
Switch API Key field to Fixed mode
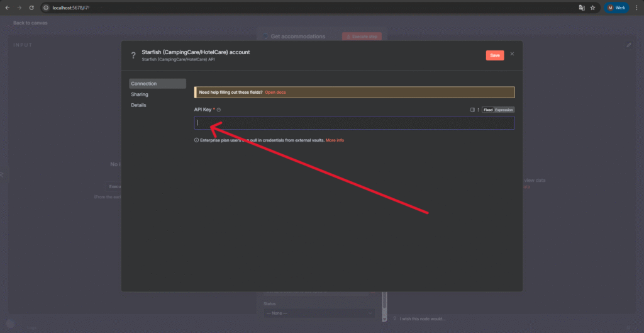[x=487, y=110]
